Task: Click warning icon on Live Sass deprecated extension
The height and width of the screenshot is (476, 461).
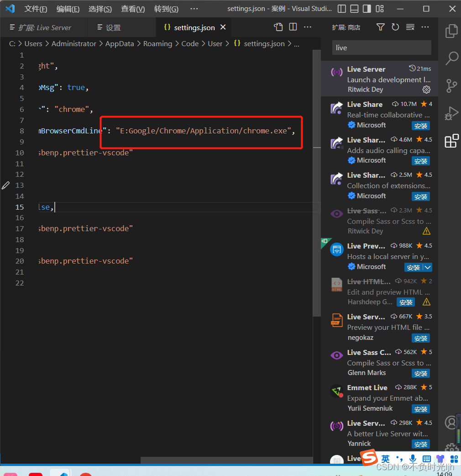Action: [426, 231]
